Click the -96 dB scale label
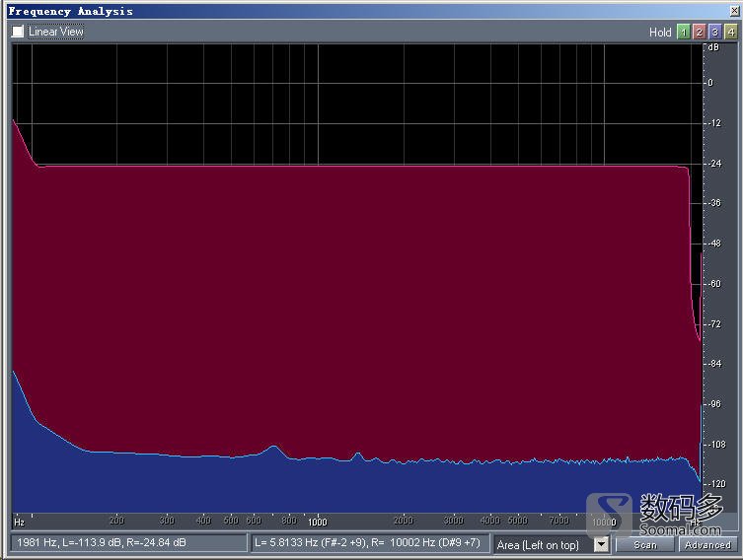The width and height of the screenshot is (743, 560). pyautogui.click(x=714, y=404)
